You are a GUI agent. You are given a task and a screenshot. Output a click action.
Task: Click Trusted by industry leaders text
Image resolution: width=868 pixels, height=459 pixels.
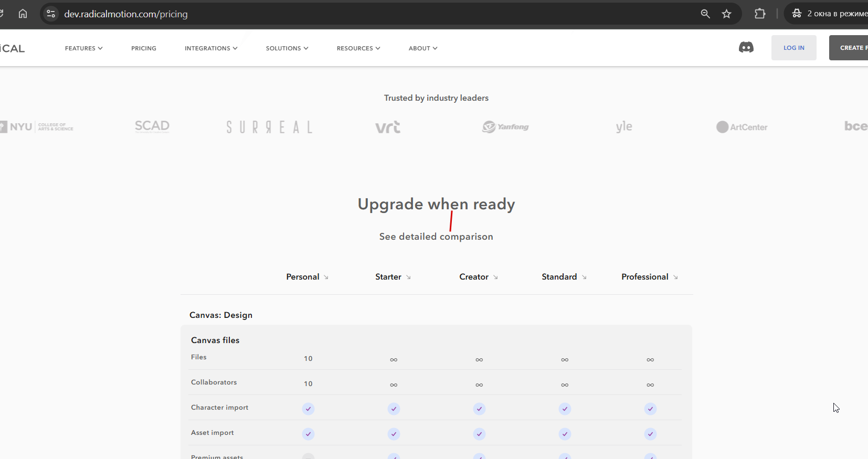[436, 98]
